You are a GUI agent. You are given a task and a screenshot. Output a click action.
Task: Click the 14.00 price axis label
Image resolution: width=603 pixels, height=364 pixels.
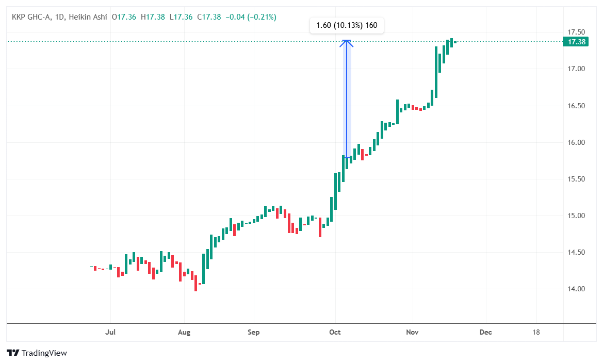[575, 289]
